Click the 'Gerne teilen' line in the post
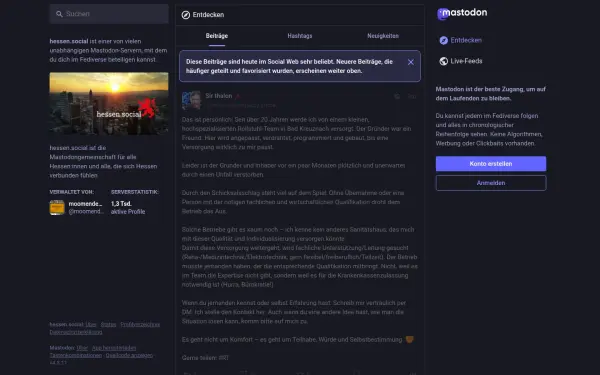The height and width of the screenshot is (375, 600). 205,358
